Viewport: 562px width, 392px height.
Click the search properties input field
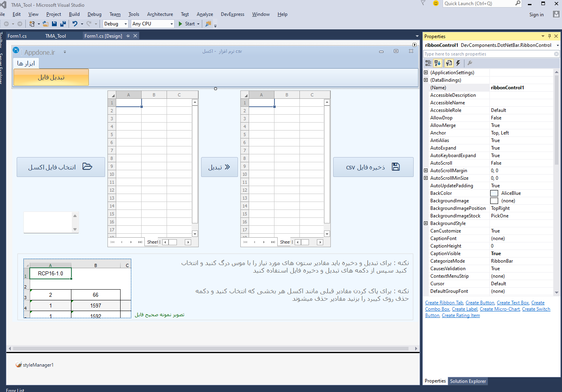(488, 54)
